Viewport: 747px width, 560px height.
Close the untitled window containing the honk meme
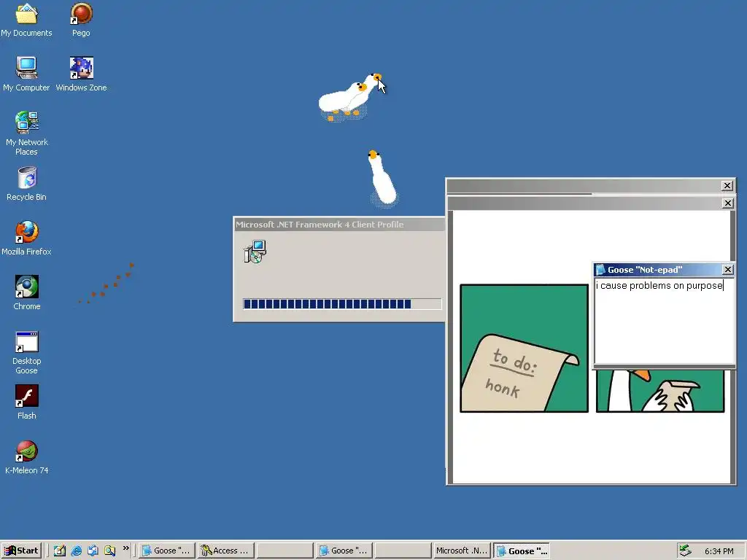727,203
